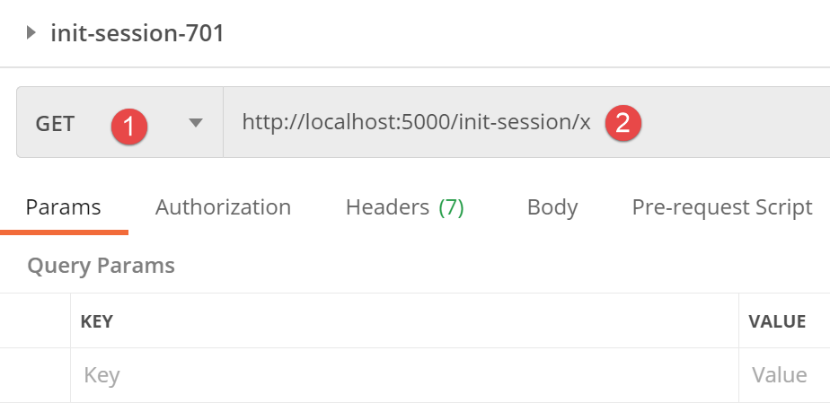Go to the Body tab
Screen dimensions: 830x412
click(x=552, y=207)
